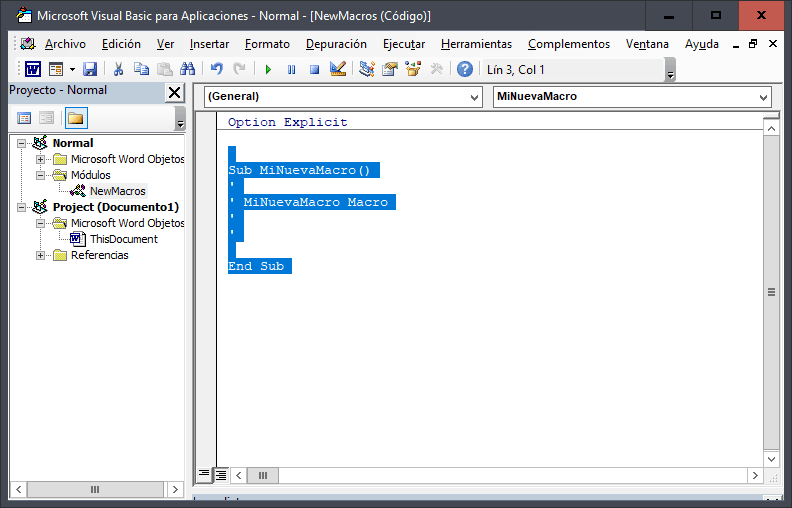The width and height of the screenshot is (792, 508).
Task: Click project panel scroll right arrow
Action: (175, 489)
